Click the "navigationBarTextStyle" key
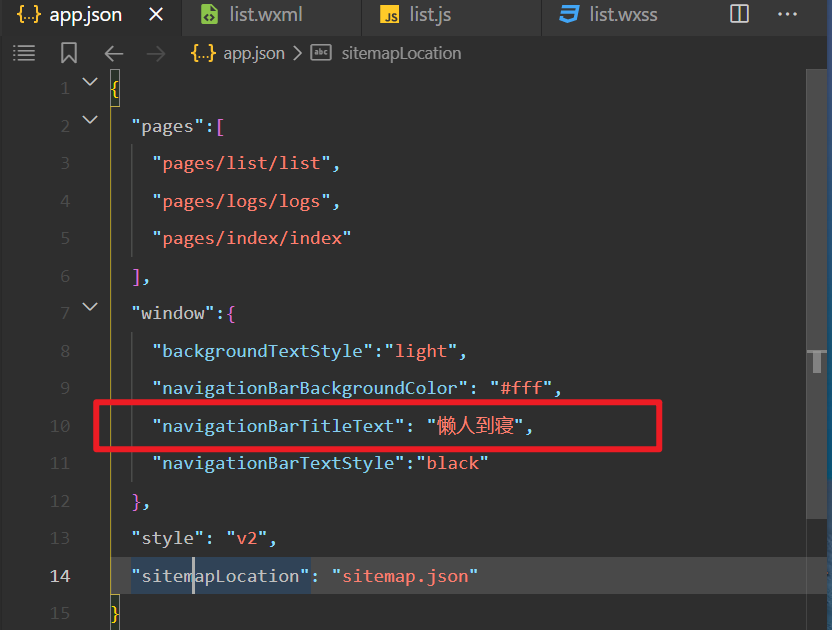Viewport: 832px width, 630px height. (x=279, y=463)
